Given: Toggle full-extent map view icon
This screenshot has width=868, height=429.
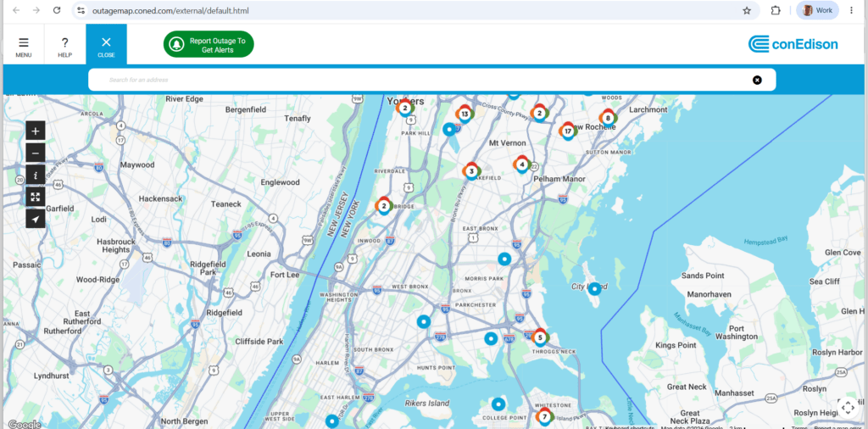Looking at the screenshot, I should click(x=36, y=197).
